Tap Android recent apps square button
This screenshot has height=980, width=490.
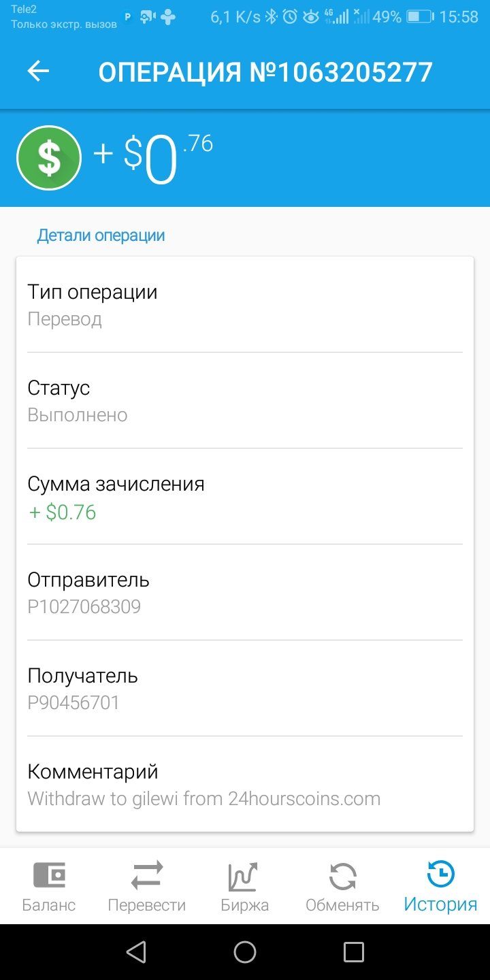tap(354, 952)
